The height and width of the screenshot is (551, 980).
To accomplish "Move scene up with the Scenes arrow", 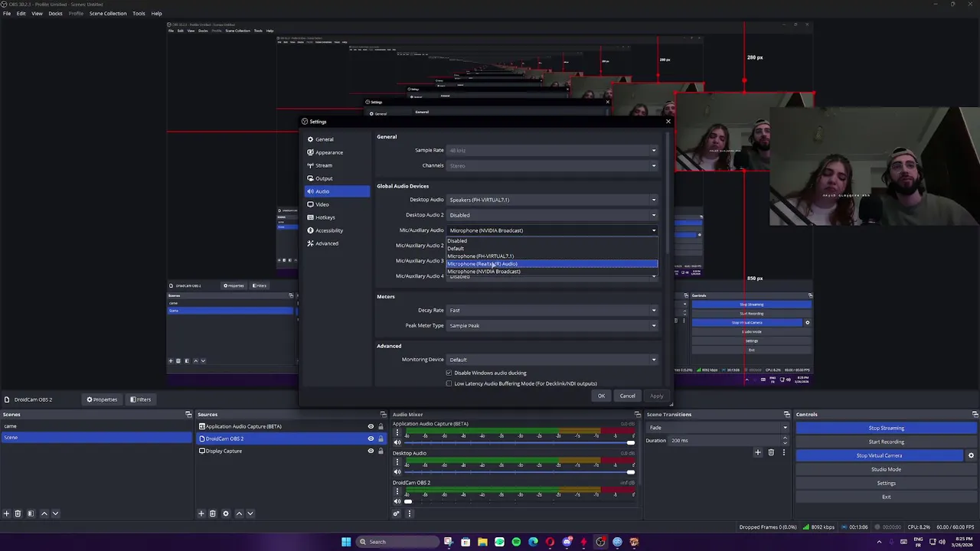I will pyautogui.click(x=44, y=514).
